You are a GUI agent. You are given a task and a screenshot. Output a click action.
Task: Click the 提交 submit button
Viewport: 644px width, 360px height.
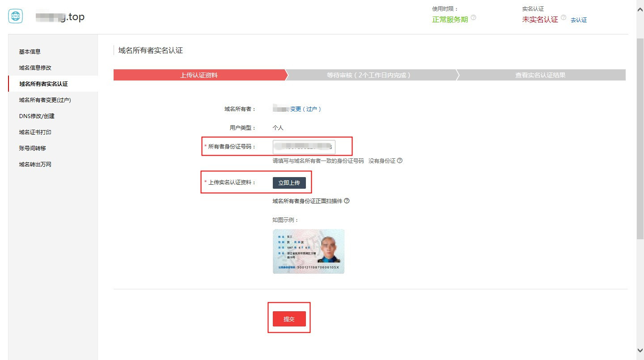(289, 318)
